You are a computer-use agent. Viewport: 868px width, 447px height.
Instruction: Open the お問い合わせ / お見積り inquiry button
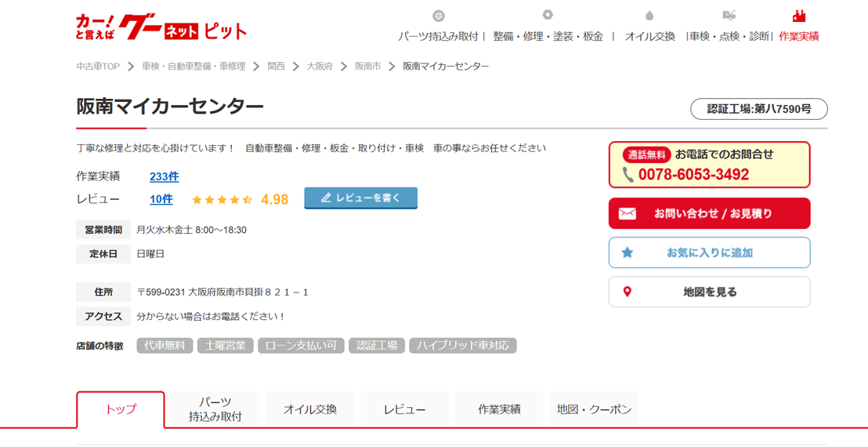709,213
